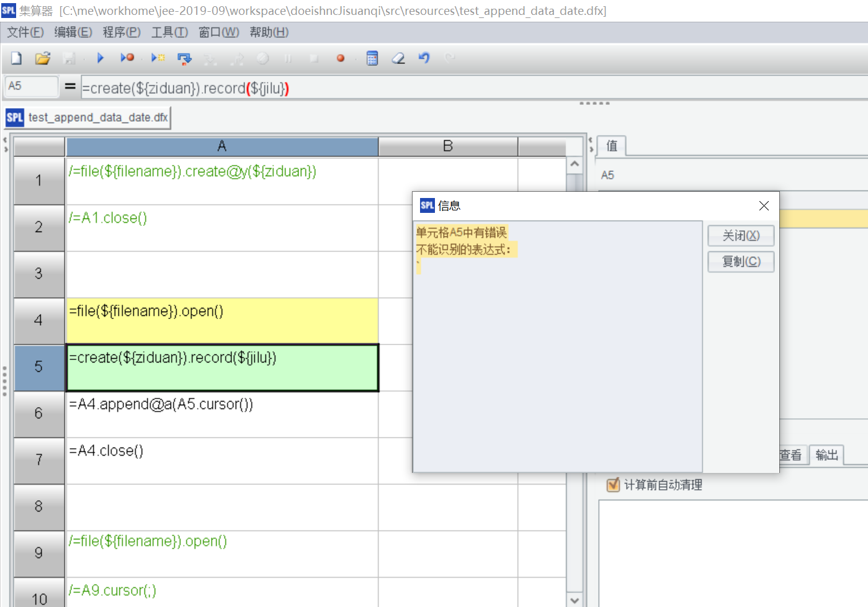The width and height of the screenshot is (868, 607).
Task: Click the blue undo arrow icon
Action: click(x=424, y=58)
